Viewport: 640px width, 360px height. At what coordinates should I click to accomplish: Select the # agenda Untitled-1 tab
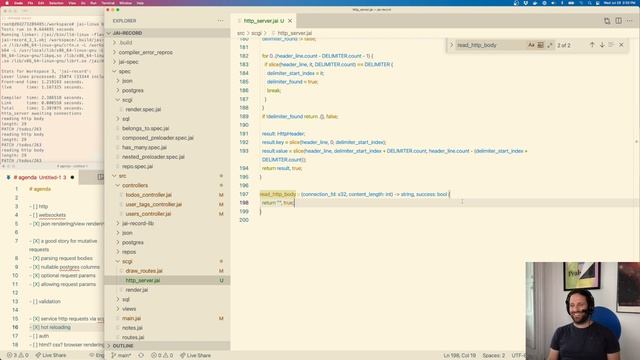pos(40,178)
